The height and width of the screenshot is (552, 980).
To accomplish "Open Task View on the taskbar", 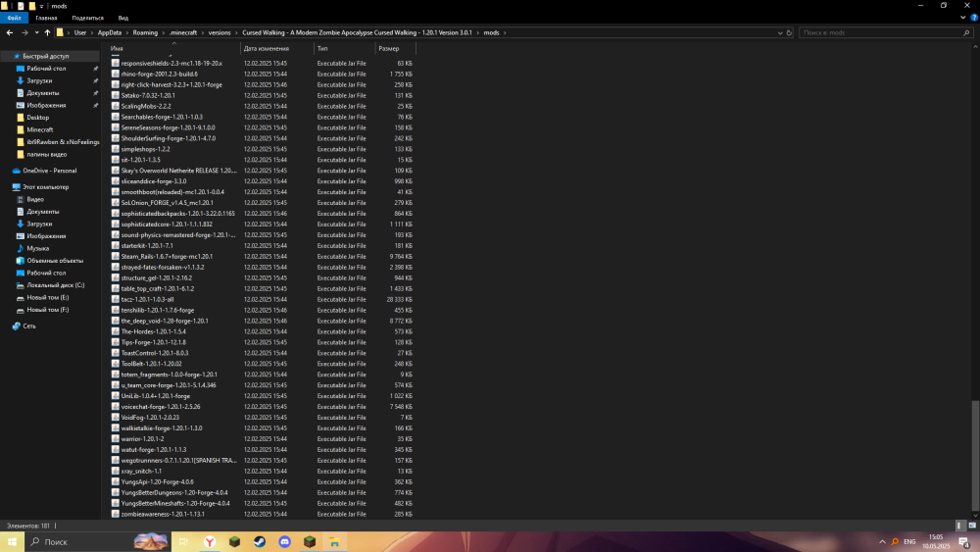I will pos(183,542).
